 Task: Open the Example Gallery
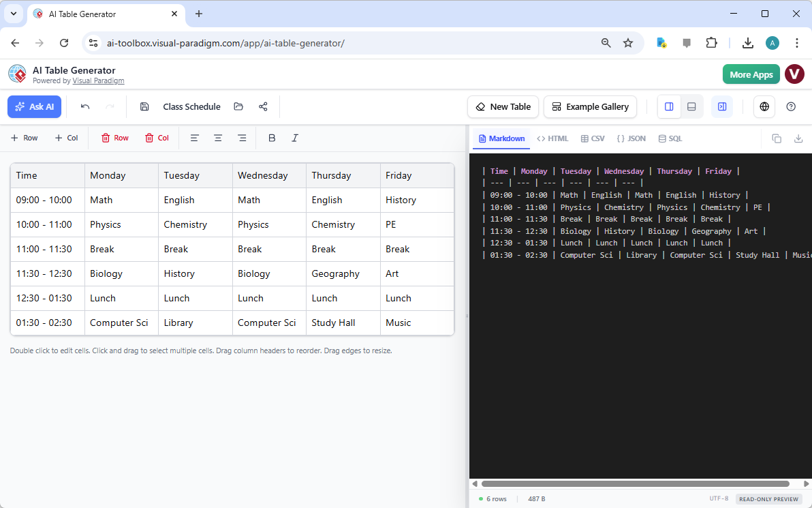click(x=590, y=106)
